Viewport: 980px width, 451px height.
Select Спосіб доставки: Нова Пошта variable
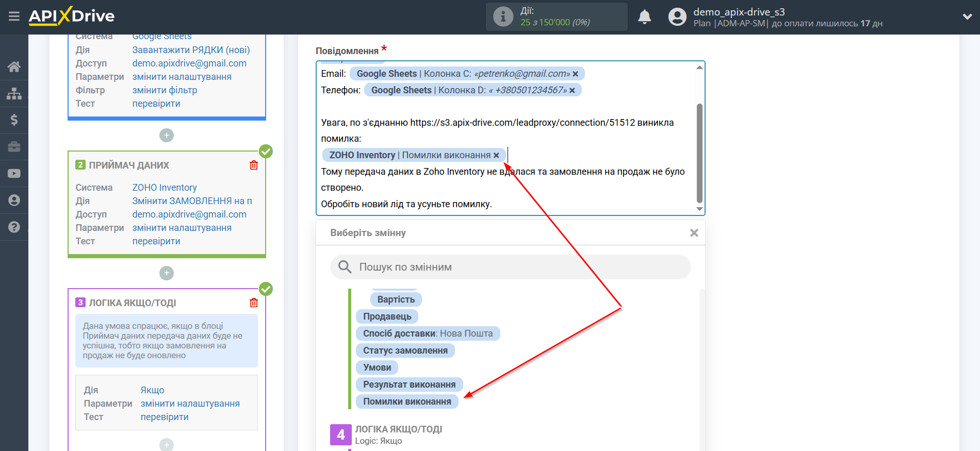pos(428,333)
